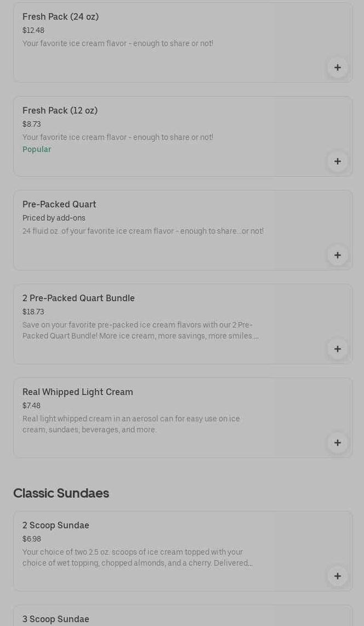Click the '24 fluid oz' quart description
Image resolution: width=364 pixels, height=626 pixels.
[x=143, y=232]
